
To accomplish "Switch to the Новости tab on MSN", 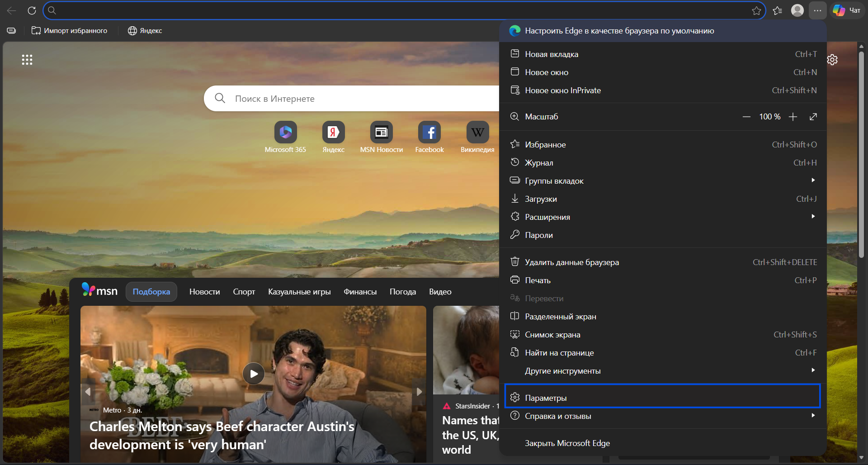I will 204,292.
